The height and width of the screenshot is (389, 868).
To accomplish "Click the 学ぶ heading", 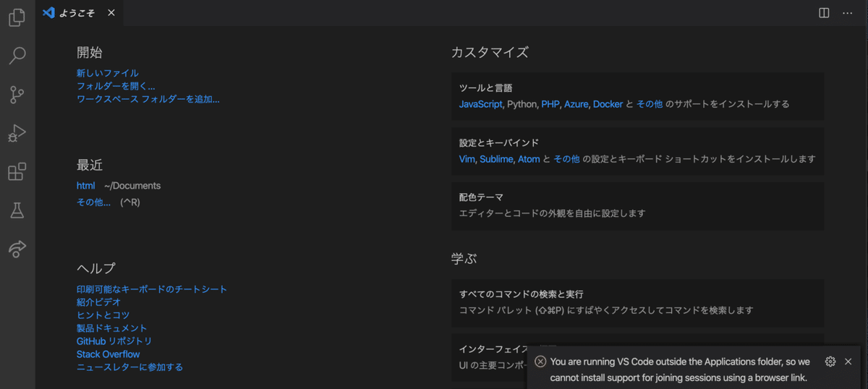I will point(464,259).
